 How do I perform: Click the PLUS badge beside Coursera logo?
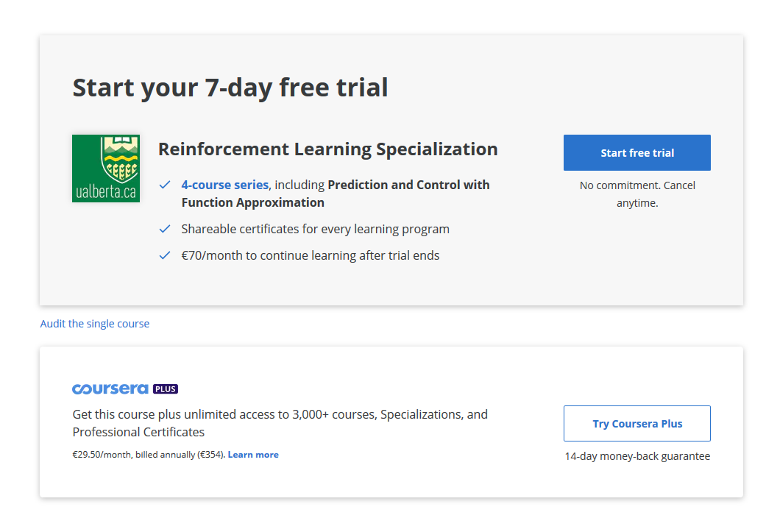click(166, 389)
